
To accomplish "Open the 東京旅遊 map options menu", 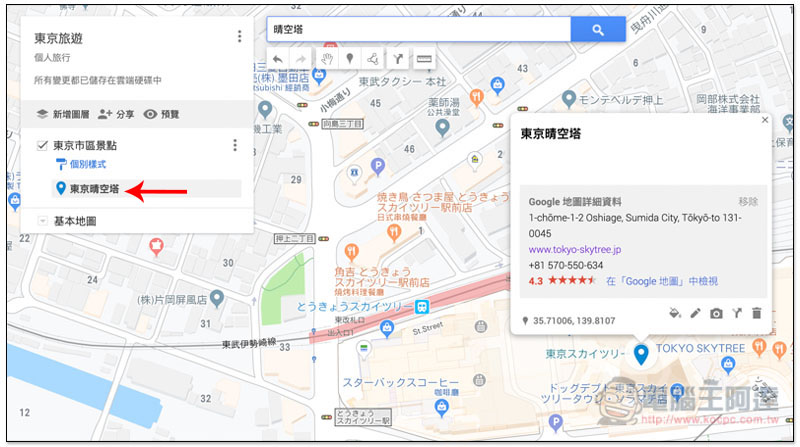I will 239,36.
